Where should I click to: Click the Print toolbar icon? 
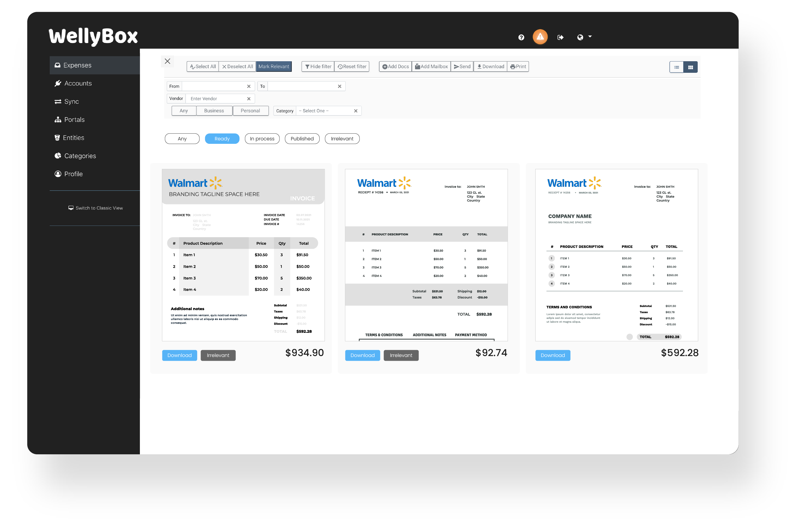[x=517, y=66]
